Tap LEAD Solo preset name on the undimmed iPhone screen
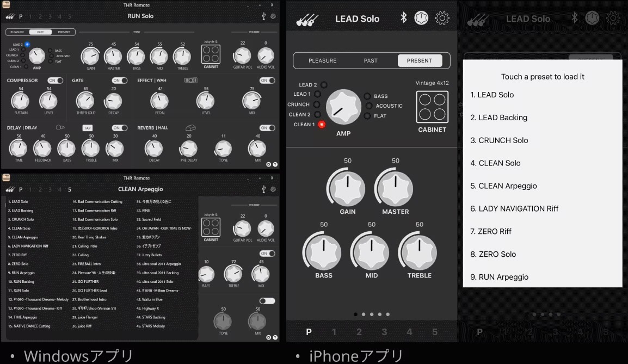The width and height of the screenshot is (628, 364). coord(357,19)
